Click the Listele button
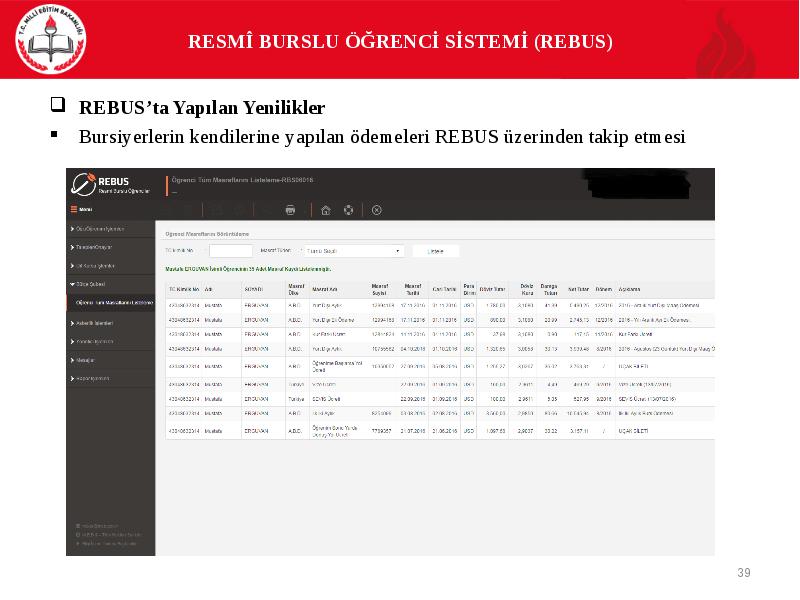 (436, 251)
